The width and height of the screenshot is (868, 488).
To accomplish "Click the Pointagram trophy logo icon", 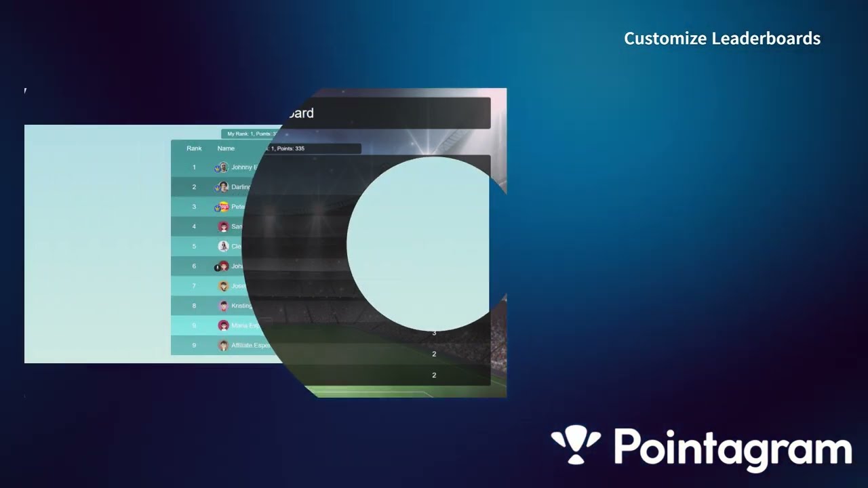I will click(576, 445).
